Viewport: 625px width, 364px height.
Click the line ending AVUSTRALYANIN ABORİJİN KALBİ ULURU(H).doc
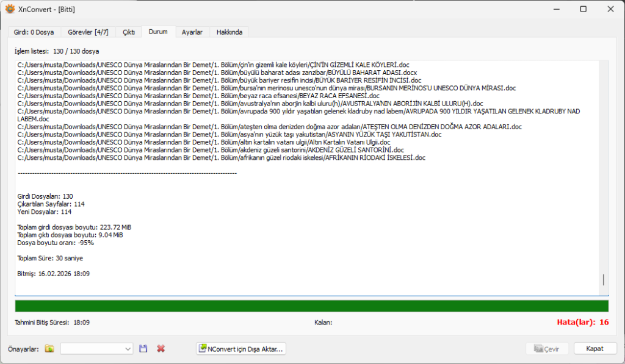250,104
